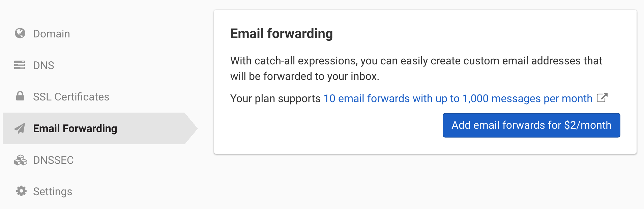Open Settings from the sidebar menu

[53, 191]
